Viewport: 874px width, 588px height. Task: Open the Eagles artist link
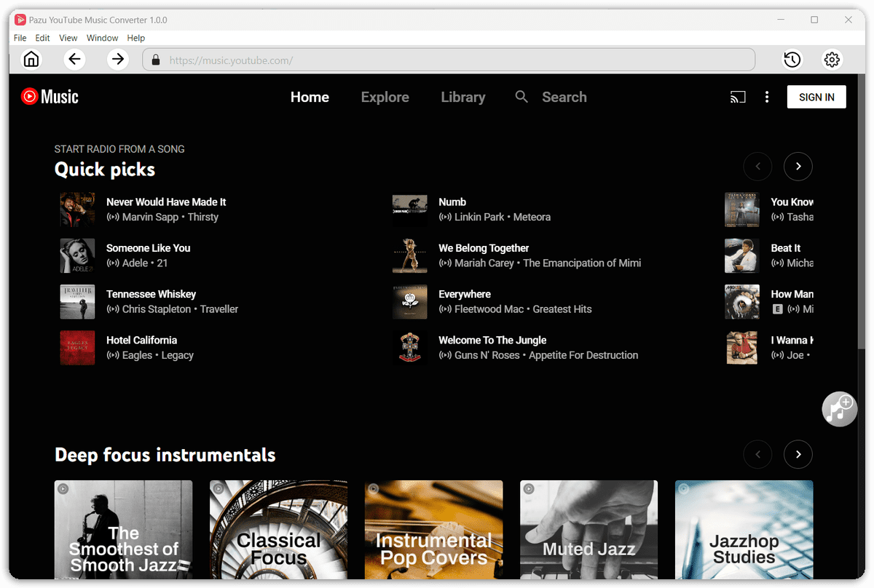(x=137, y=355)
